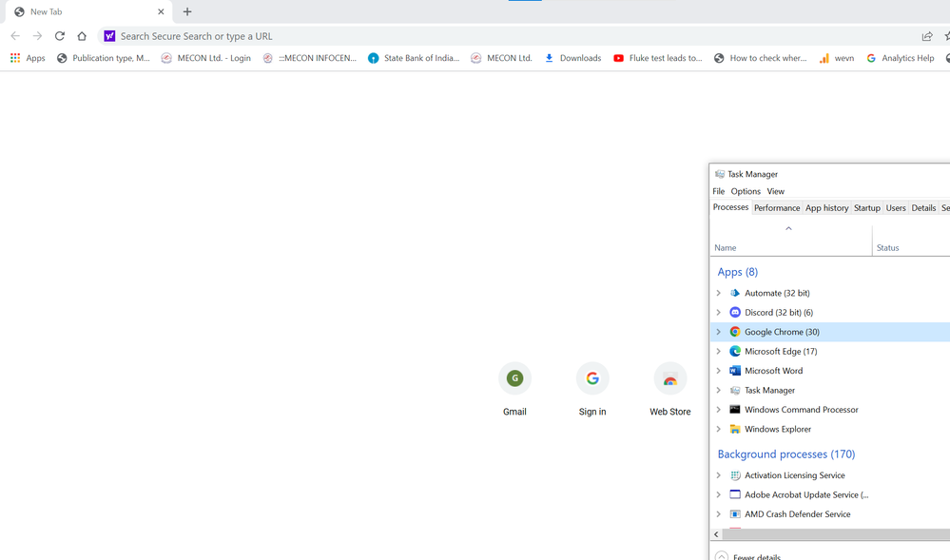Open the MECON Ltd. bookmark
Viewport: 950px width, 560px height.
(x=502, y=58)
